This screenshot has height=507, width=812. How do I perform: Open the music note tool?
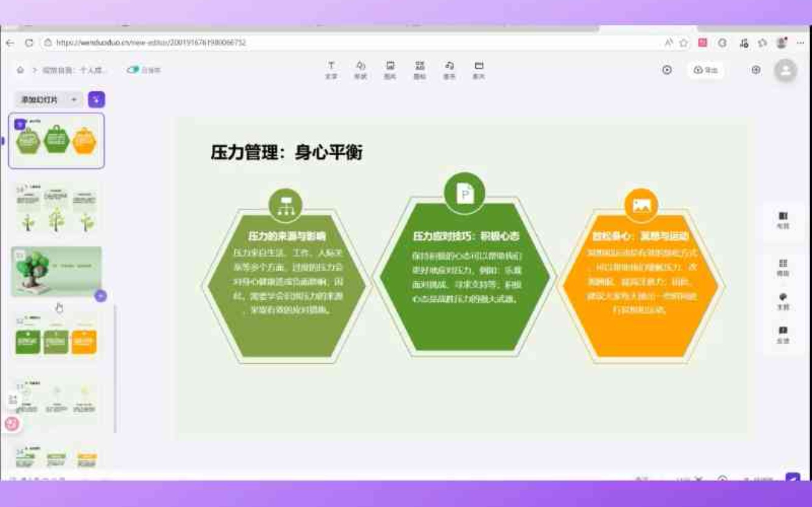point(450,70)
